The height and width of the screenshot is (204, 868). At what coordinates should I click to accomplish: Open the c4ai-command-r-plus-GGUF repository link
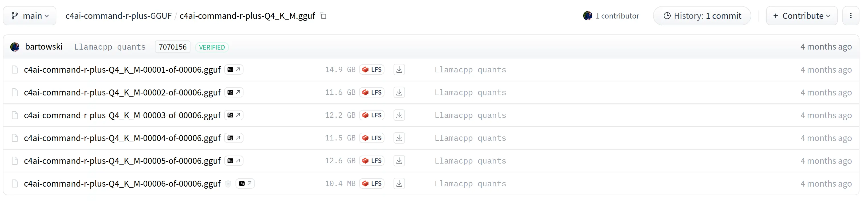tap(118, 16)
